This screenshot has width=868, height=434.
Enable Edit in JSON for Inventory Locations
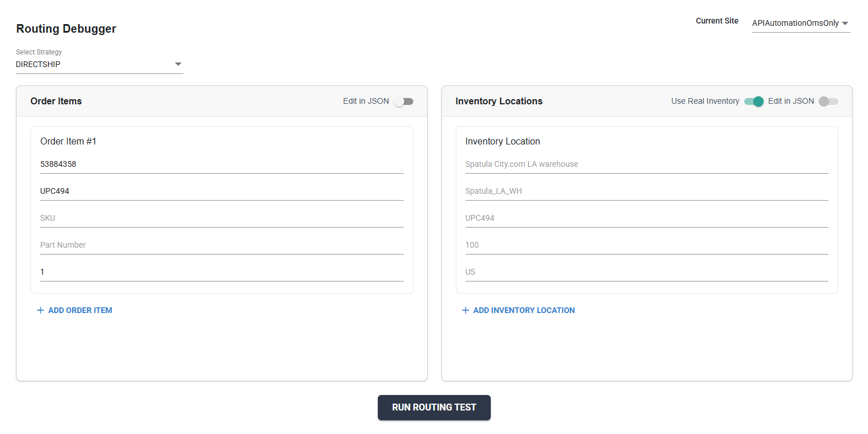pos(828,101)
